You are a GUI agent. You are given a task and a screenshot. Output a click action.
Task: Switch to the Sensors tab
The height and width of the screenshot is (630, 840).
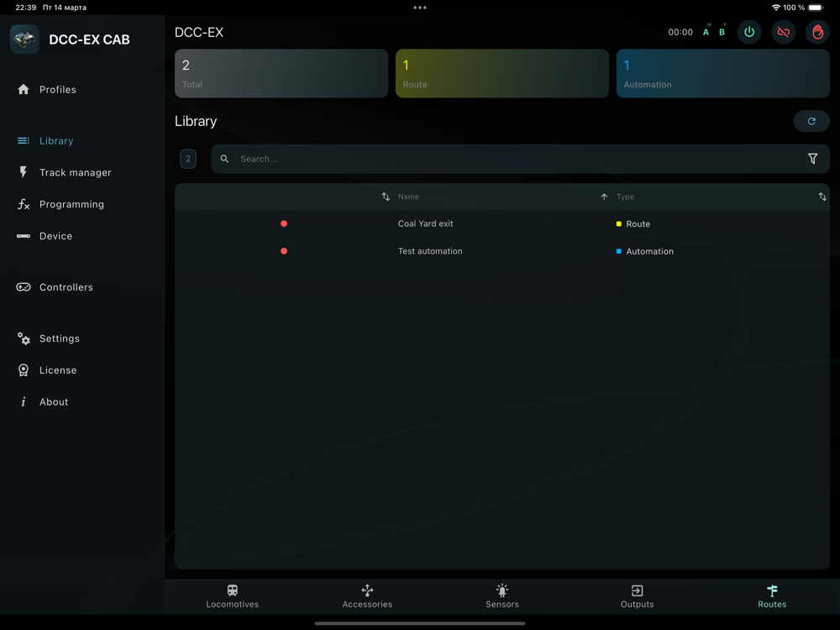click(x=502, y=596)
